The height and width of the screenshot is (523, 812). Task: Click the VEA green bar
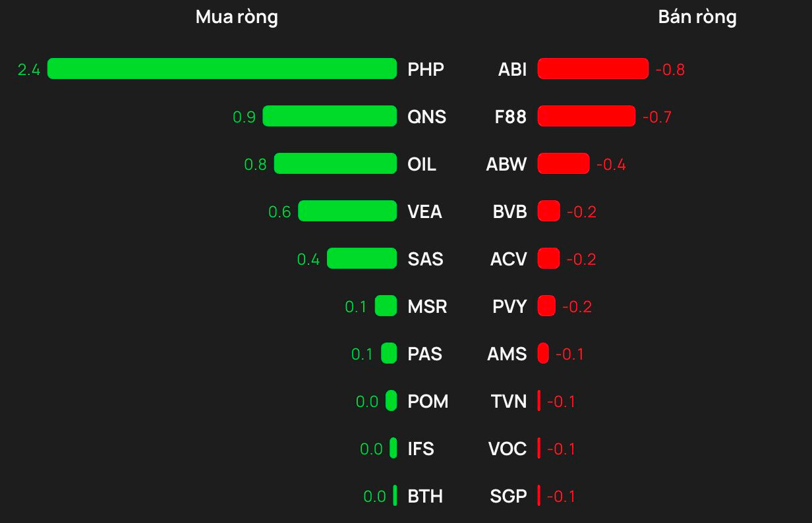point(347,211)
